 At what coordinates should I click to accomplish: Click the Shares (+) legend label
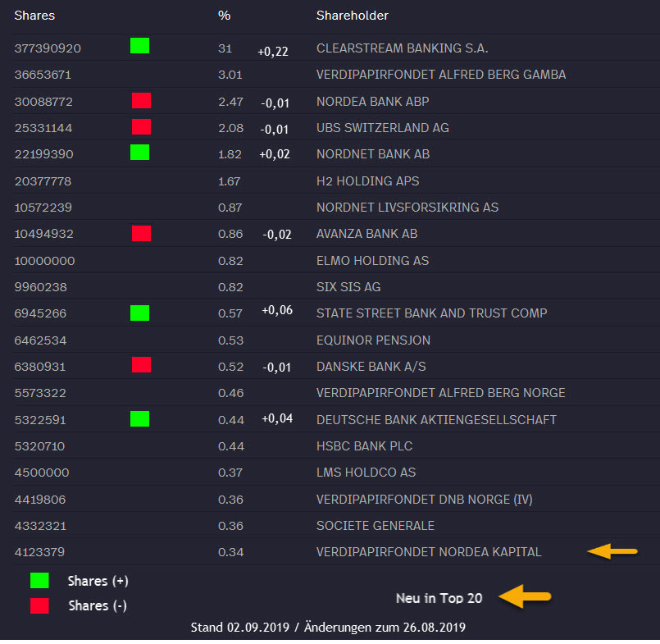pos(98,582)
